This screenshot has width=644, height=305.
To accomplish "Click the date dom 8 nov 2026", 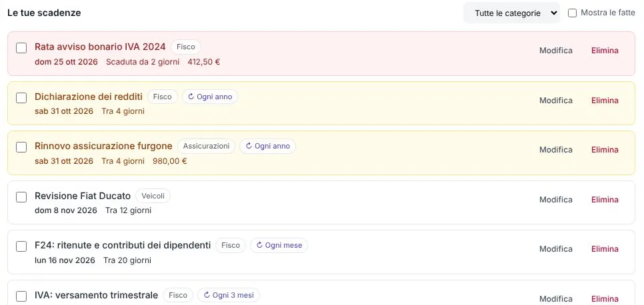I will pyautogui.click(x=66, y=210).
